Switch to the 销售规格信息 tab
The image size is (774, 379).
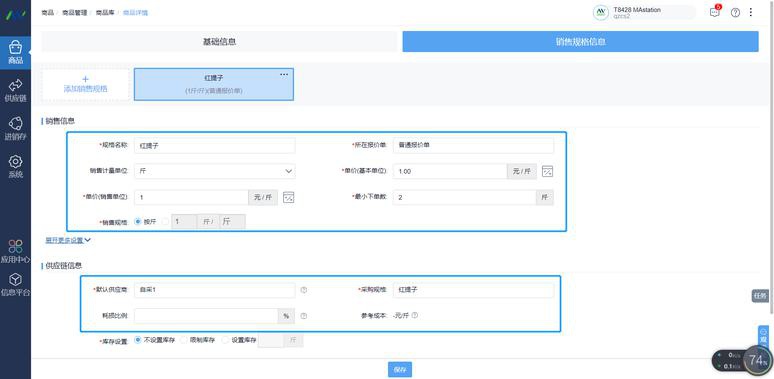coord(580,42)
